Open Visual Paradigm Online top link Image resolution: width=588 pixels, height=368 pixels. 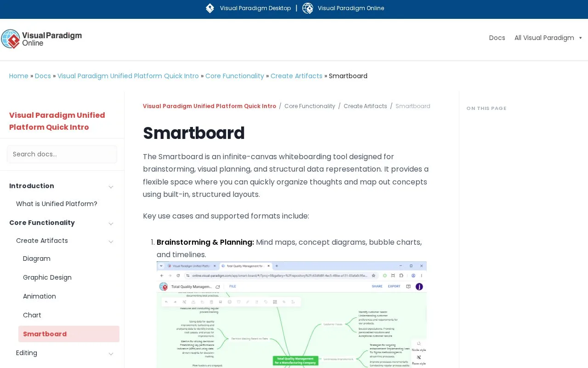(351, 8)
